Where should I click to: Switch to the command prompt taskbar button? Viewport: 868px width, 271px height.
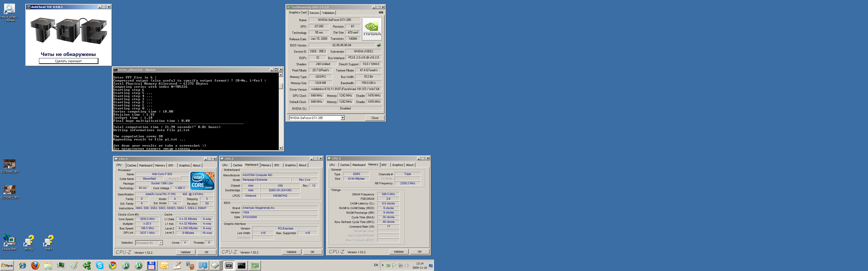[242, 266]
